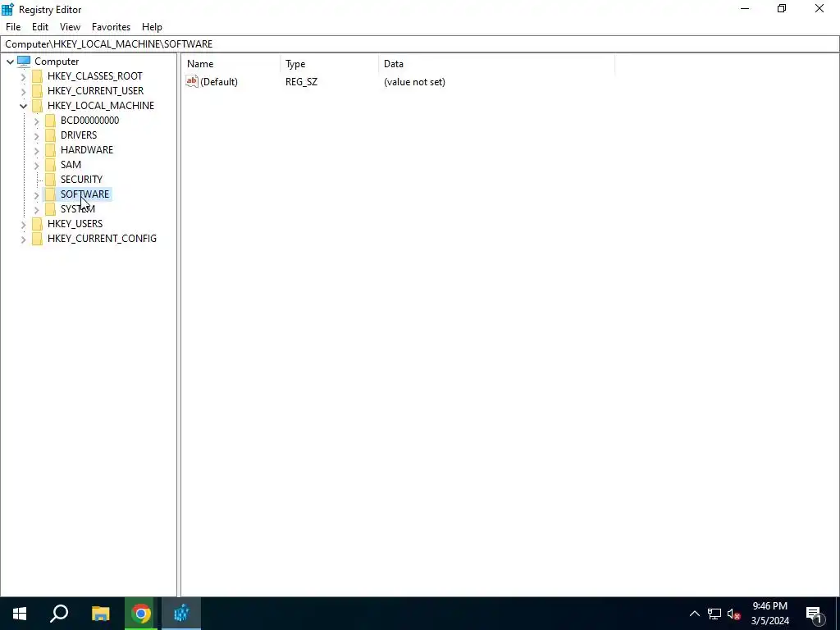Click the DRIVERS folder icon
Viewport: 840px width, 630px height.
point(50,135)
